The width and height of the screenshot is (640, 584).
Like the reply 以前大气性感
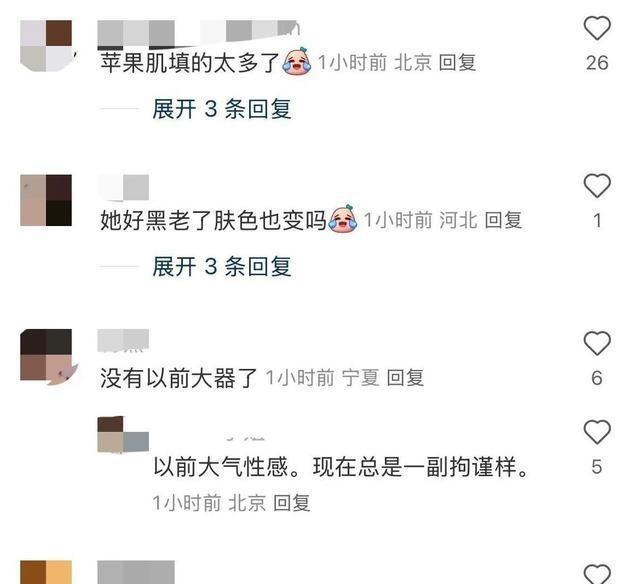(x=597, y=432)
